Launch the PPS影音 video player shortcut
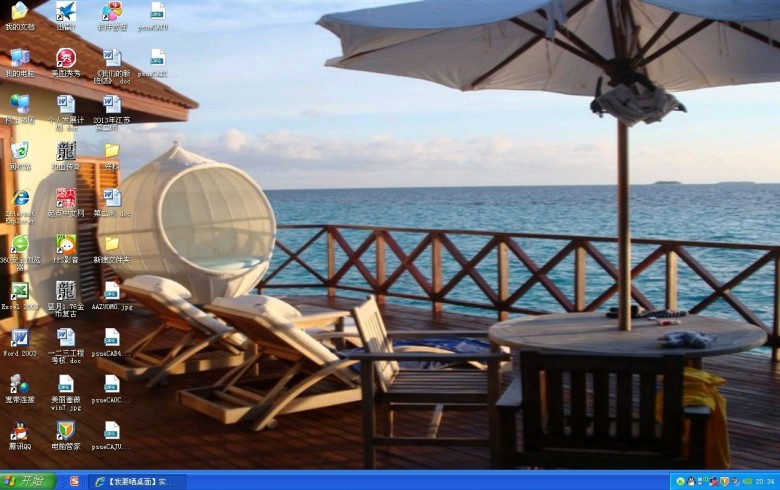Viewport: 780px width, 490px height. (x=66, y=244)
